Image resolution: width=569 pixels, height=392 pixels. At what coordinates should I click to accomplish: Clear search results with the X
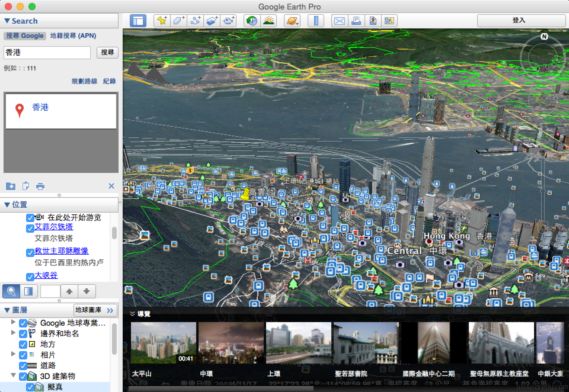(x=111, y=186)
